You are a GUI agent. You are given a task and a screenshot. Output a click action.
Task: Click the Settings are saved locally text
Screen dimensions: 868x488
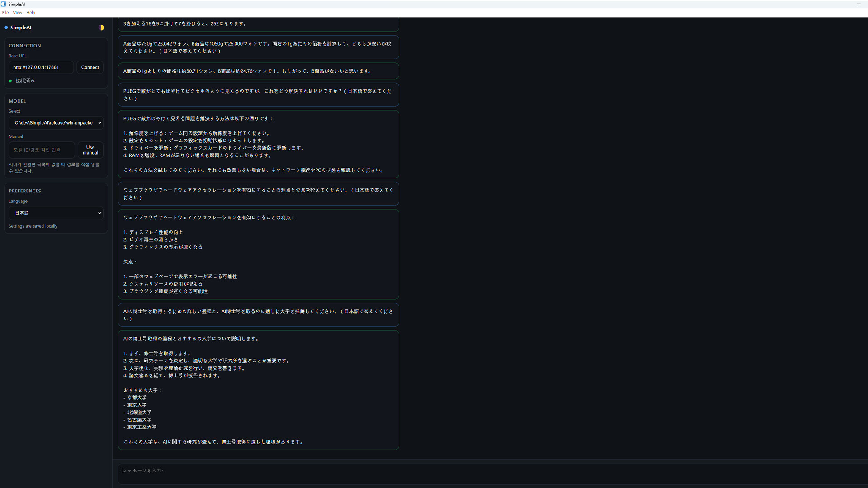[33, 226]
